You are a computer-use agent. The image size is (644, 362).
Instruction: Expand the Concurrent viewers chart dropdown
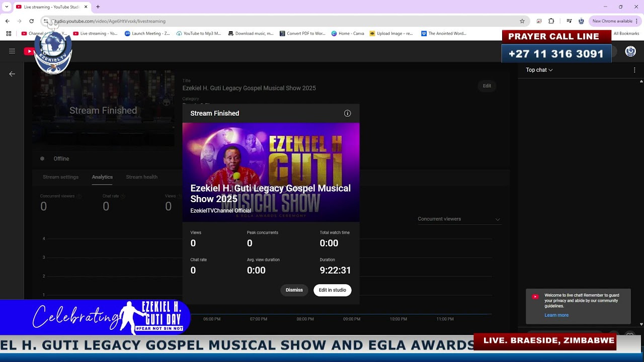(459, 219)
